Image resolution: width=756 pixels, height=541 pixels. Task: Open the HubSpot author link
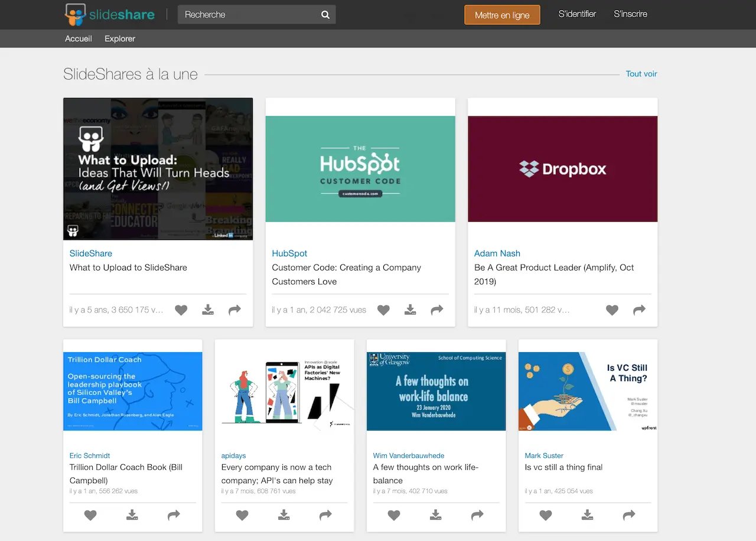coord(289,253)
